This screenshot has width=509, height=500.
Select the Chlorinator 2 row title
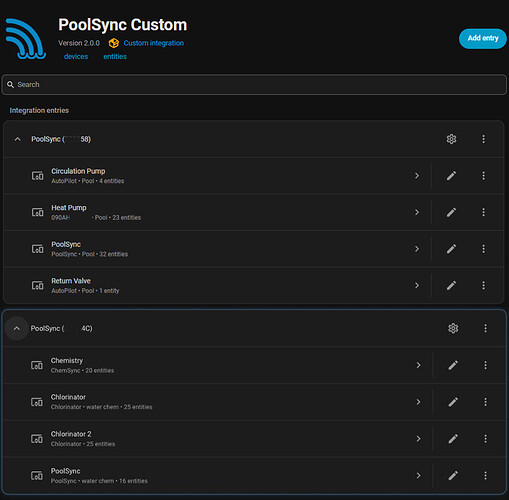[x=71, y=434]
